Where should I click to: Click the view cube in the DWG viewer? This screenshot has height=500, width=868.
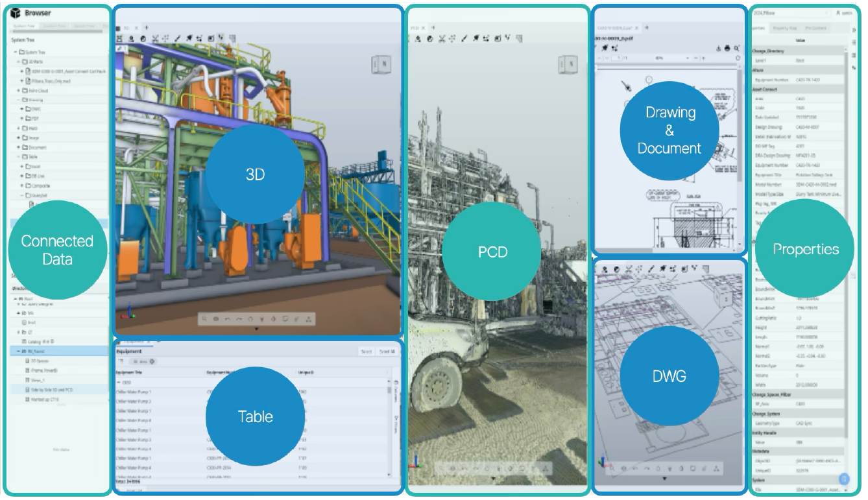pyautogui.click(x=723, y=297)
